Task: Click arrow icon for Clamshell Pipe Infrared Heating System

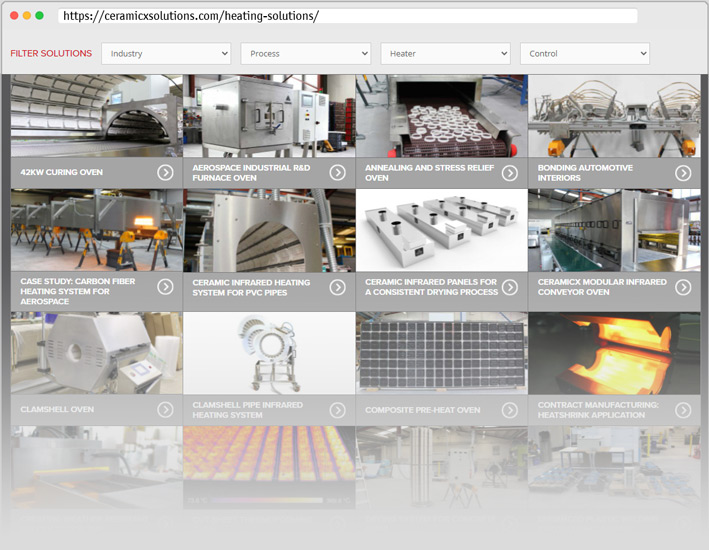Action: (337, 410)
